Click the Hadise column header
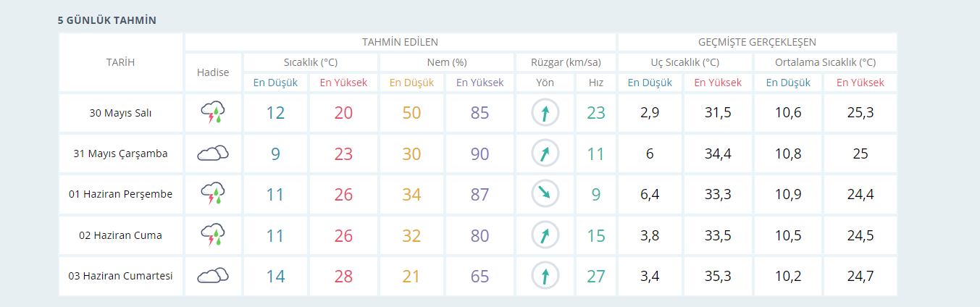The width and height of the screenshot is (980, 307). click(x=213, y=72)
